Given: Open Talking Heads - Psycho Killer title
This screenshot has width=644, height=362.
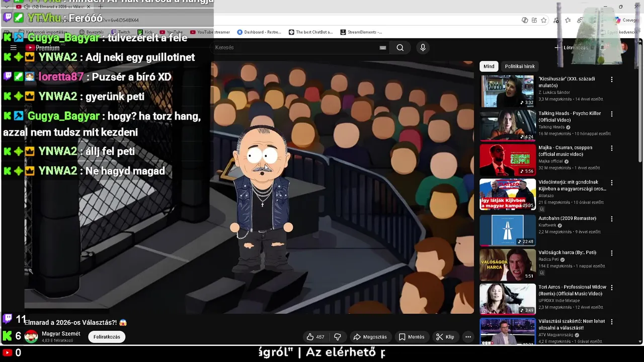Looking at the screenshot, I should click(570, 117).
